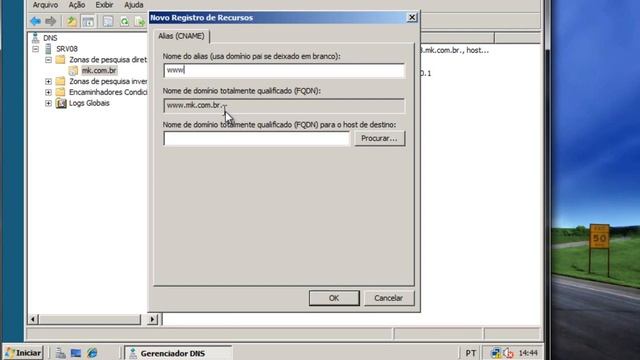The image size is (640, 360).
Task: Click the Properties toolbar icon
Action: tap(108, 21)
